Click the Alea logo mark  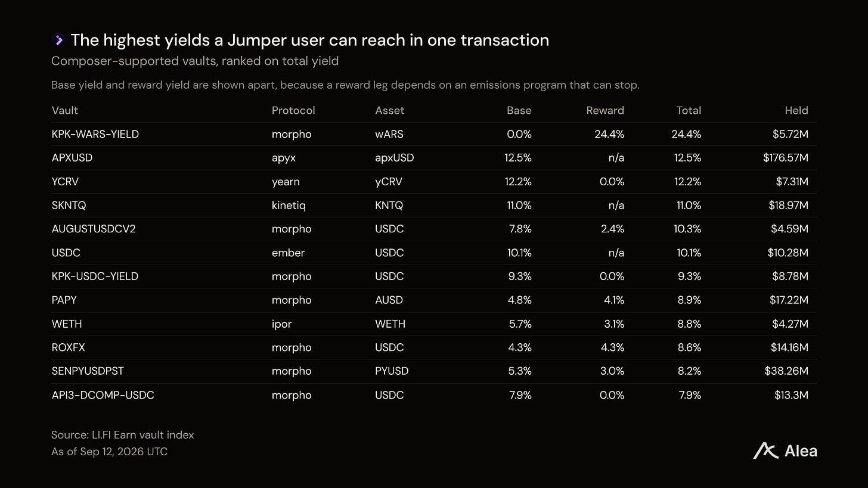[765, 451]
